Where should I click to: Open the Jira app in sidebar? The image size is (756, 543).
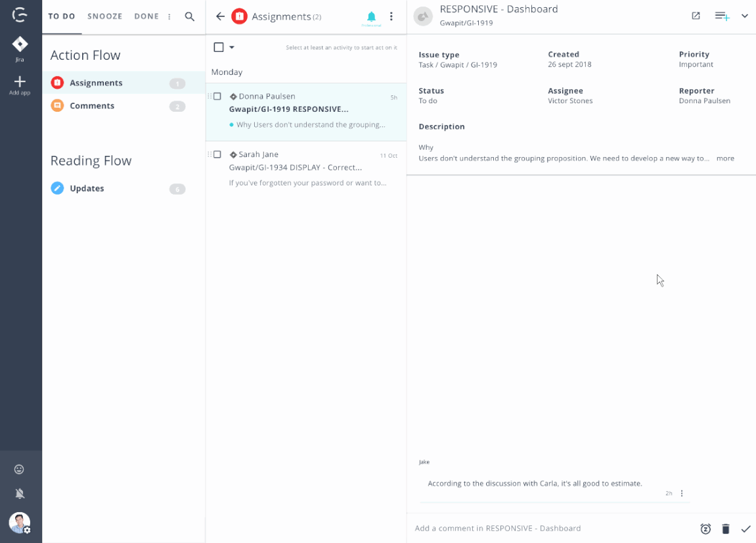(x=20, y=49)
